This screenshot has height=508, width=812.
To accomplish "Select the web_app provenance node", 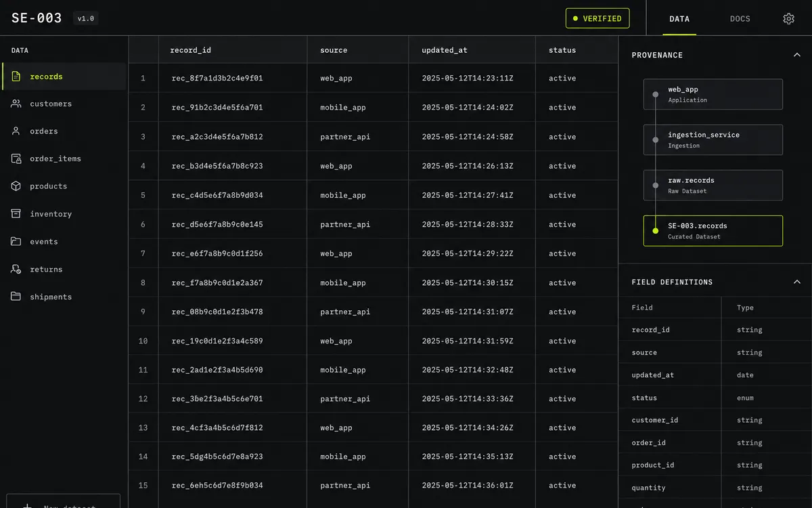I will [x=713, y=94].
